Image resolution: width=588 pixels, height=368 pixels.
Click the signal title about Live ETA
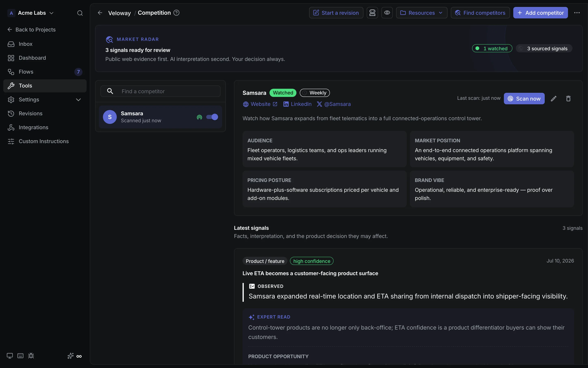tap(310, 274)
